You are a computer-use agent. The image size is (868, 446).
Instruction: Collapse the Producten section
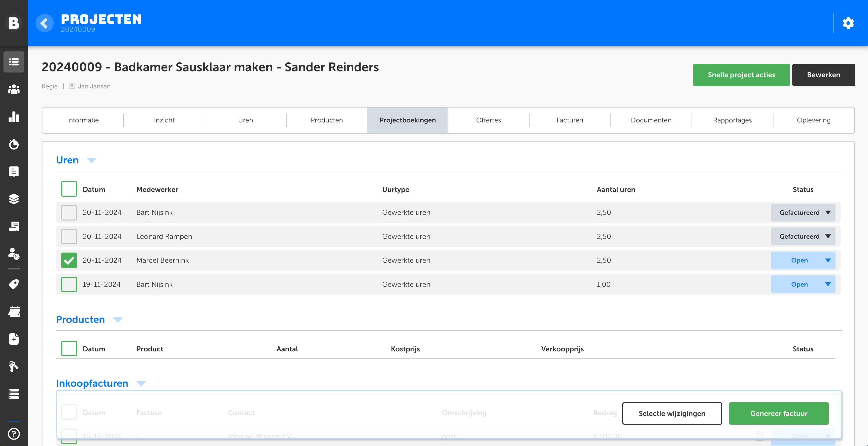[x=118, y=320]
